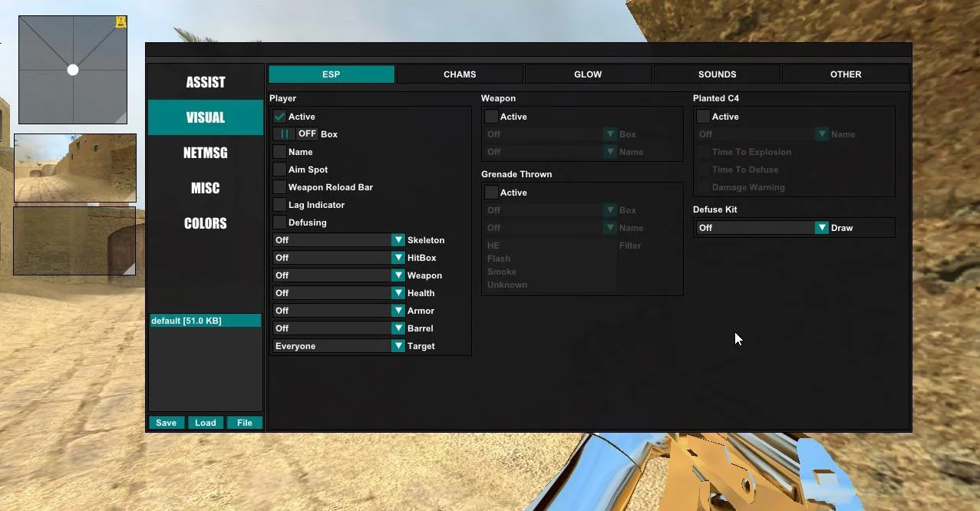Enable the Player Name checkbox
The height and width of the screenshot is (511, 980).
[279, 152]
